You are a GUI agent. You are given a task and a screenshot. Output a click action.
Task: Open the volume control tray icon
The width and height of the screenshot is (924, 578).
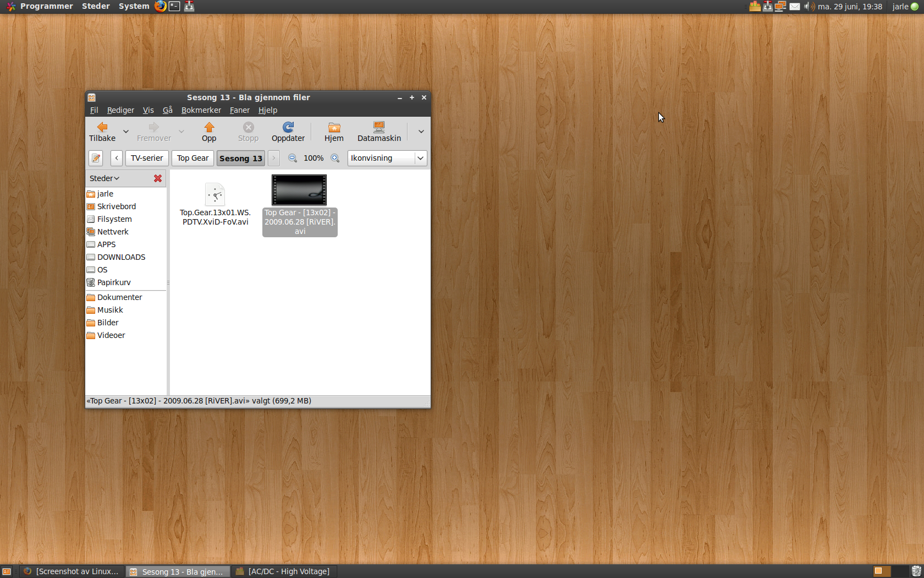[809, 7]
